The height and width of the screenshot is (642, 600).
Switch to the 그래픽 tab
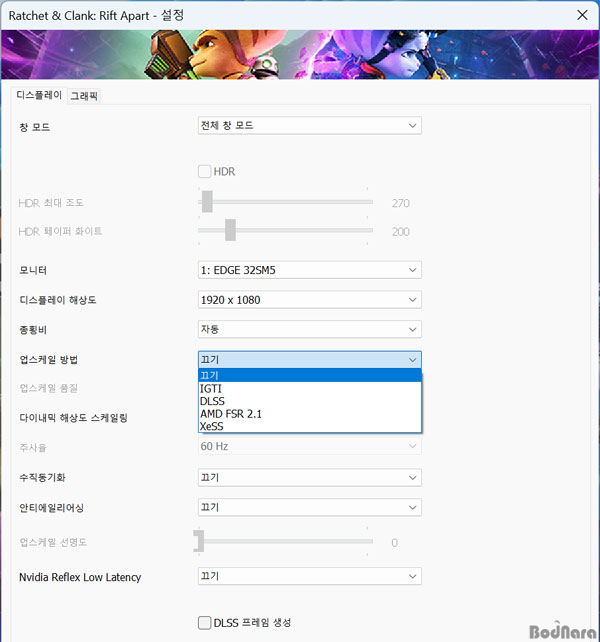(84, 96)
